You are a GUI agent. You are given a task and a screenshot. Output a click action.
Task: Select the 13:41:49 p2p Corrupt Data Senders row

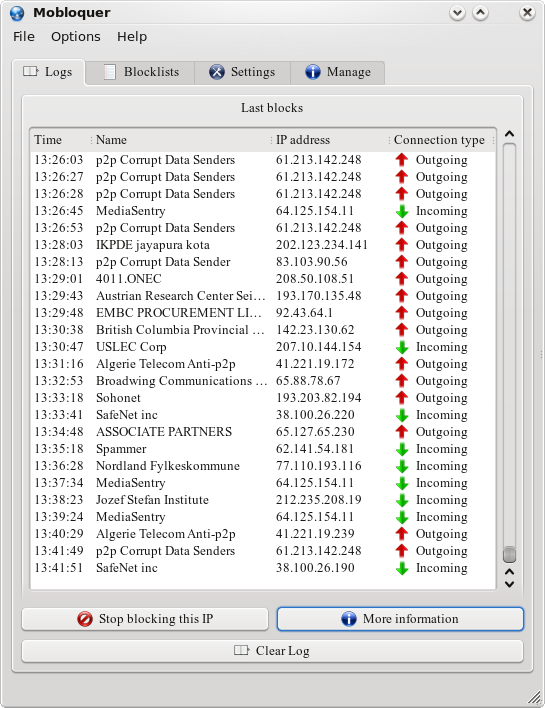[x=263, y=551]
